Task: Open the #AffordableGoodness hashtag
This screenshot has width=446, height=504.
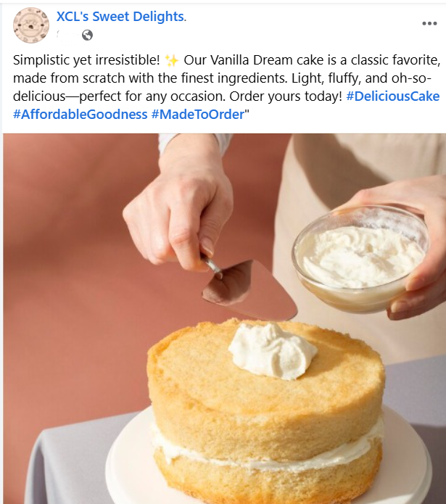Action: (x=80, y=114)
